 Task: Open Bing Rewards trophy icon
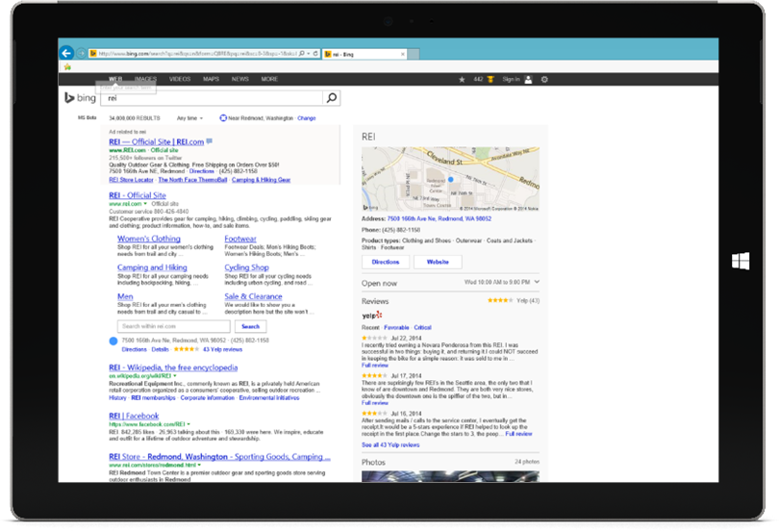pos(490,79)
